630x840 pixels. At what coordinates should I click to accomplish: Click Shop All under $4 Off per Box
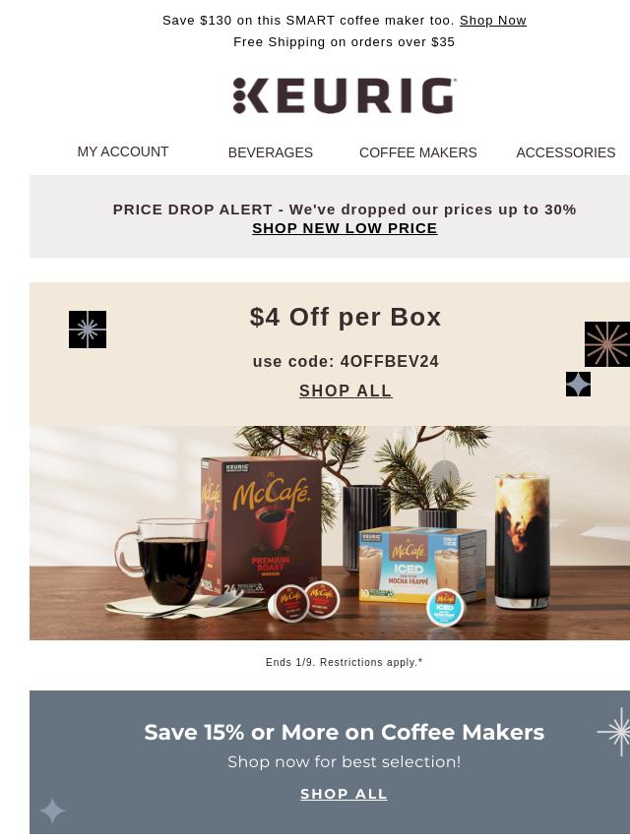[x=346, y=390]
